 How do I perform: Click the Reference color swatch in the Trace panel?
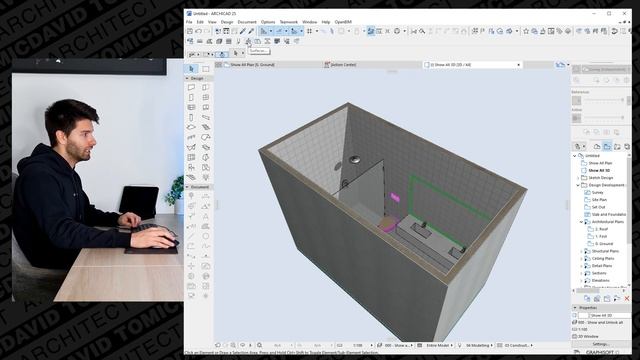tap(576, 100)
